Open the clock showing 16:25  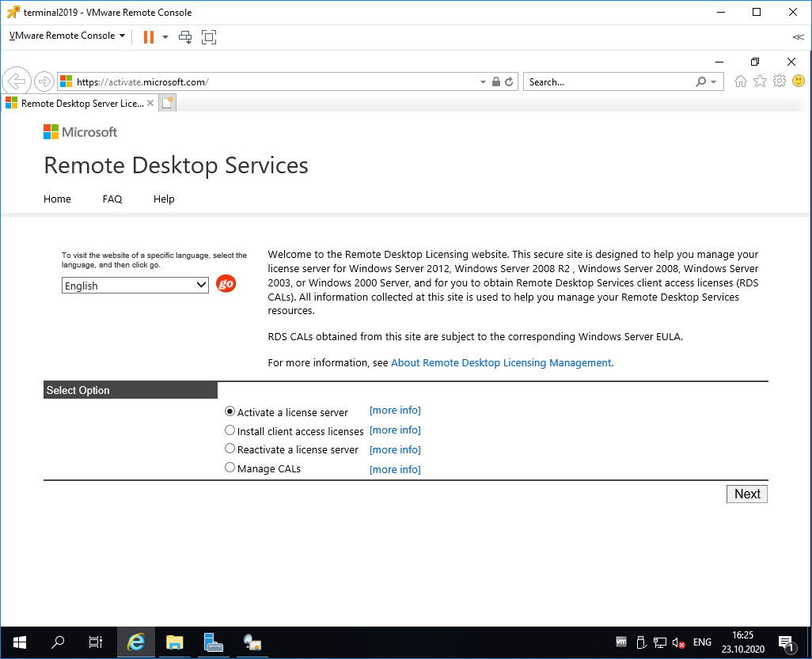pos(743,642)
